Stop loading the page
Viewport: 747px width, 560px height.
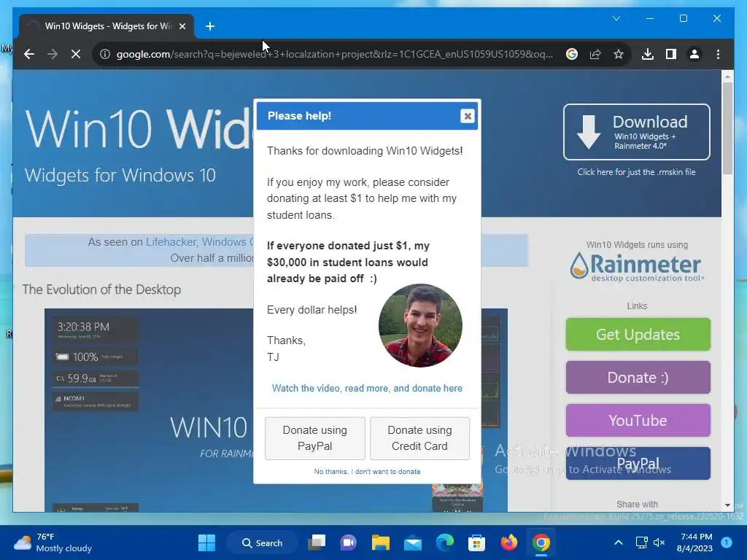(76, 54)
